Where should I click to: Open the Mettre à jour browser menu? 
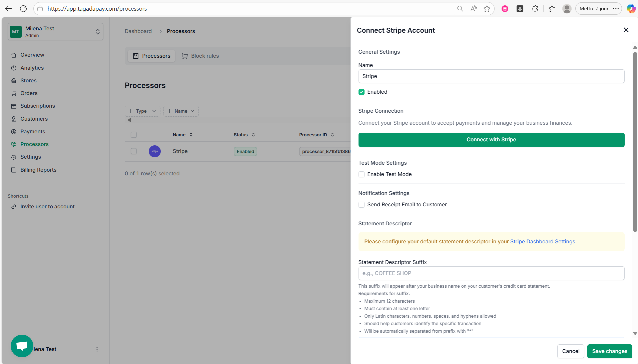point(599,9)
